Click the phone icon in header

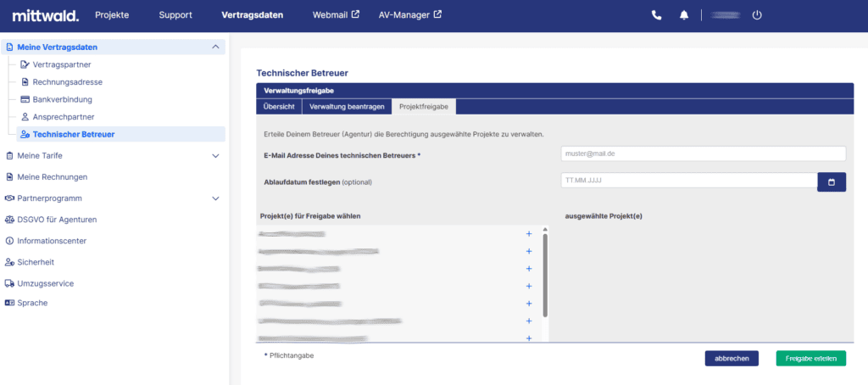tap(657, 15)
